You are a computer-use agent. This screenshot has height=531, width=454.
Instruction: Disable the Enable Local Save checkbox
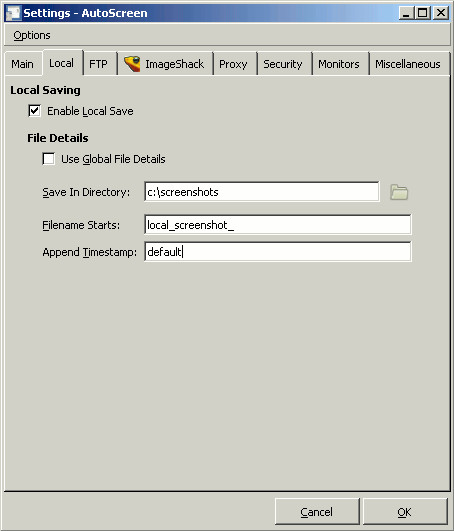pyautogui.click(x=35, y=111)
